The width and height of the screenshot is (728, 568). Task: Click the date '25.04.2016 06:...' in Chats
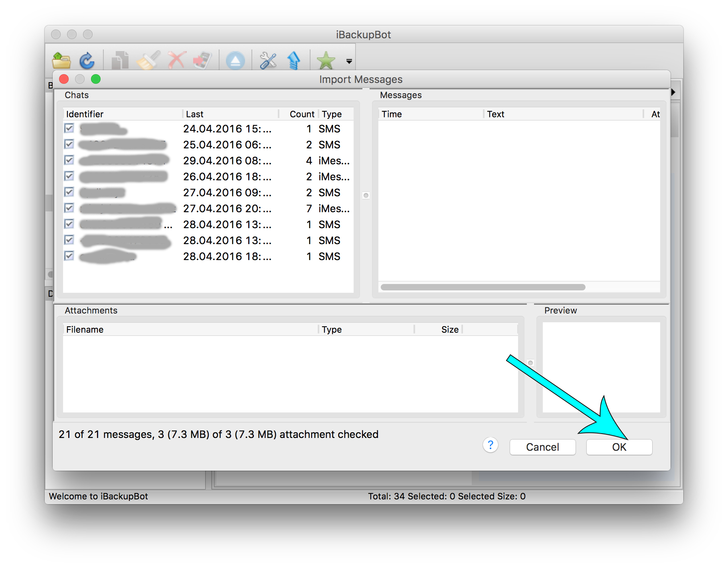click(227, 144)
